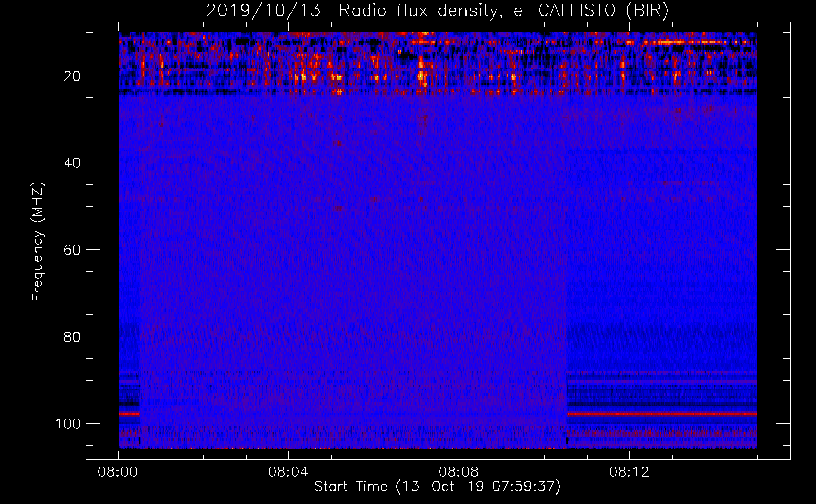Screen dimensions: 816x504
Task: Click the '08:12' time tick label
Action: click(629, 472)
